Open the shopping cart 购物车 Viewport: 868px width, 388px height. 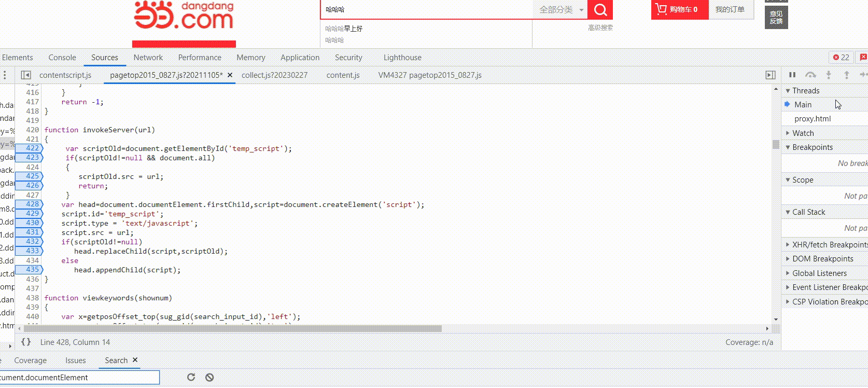tap(679, 9)
